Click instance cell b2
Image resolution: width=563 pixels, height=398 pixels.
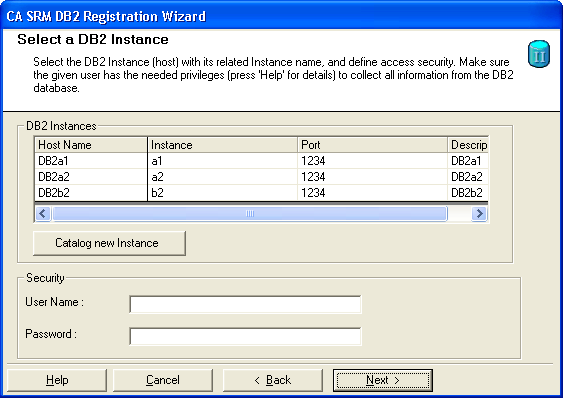(223, 193)
